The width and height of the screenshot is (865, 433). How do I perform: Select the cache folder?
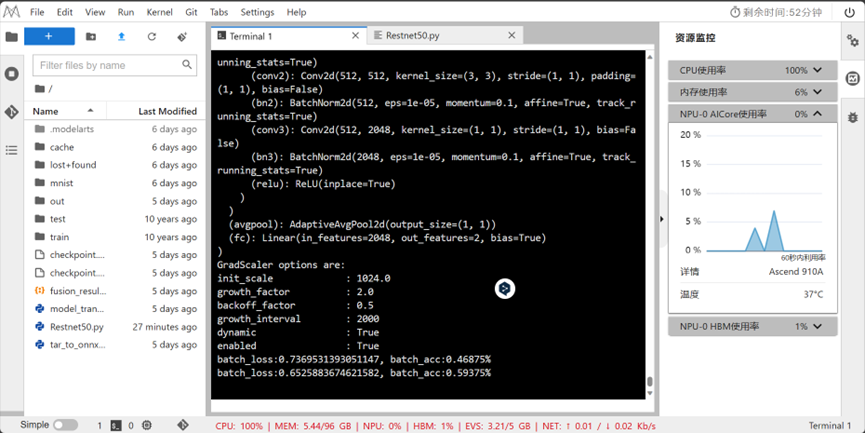115,147
